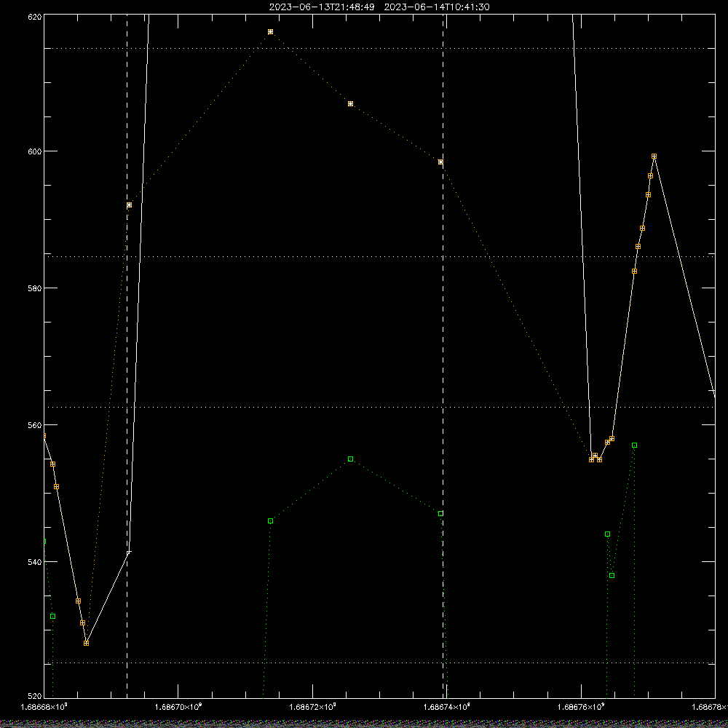Screen dimensions: 728x728
Task: Click the 1.68676×10⁹ x-axis label
Action: [x=581, y=707]
